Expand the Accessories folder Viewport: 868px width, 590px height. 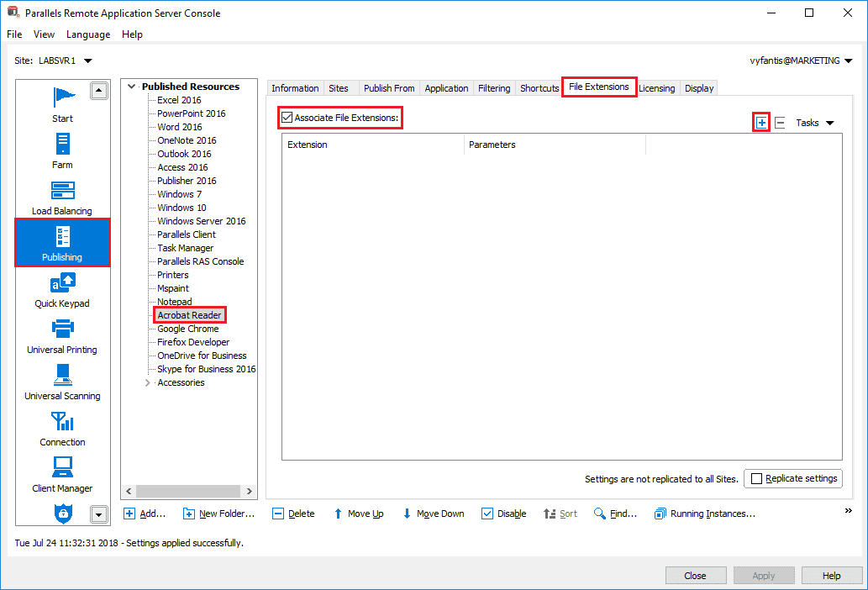(147, 382)
